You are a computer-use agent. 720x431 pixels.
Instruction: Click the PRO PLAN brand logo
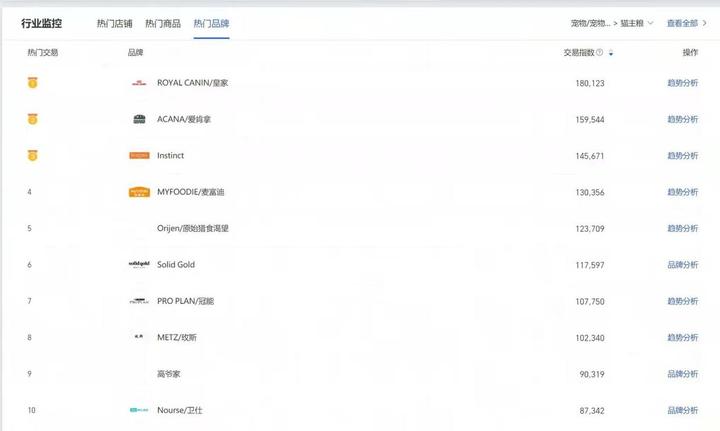(x=139, y=301)
